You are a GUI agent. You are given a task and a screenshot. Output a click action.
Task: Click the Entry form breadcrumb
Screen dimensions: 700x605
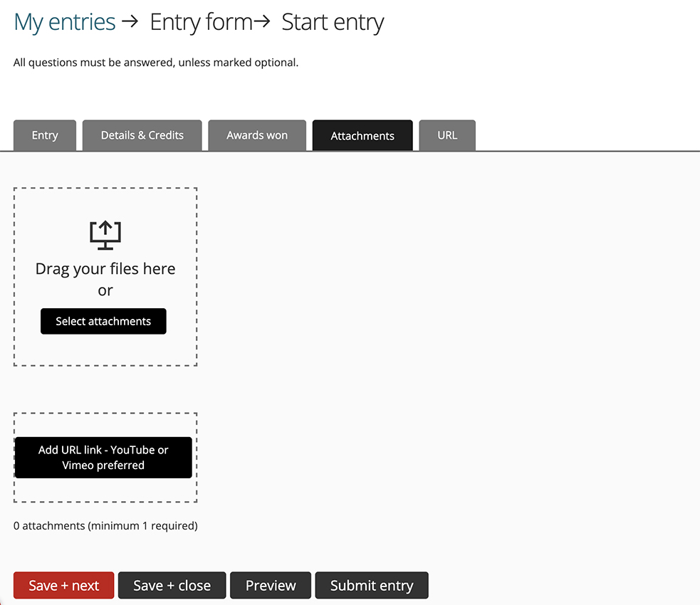click(201, 22)
